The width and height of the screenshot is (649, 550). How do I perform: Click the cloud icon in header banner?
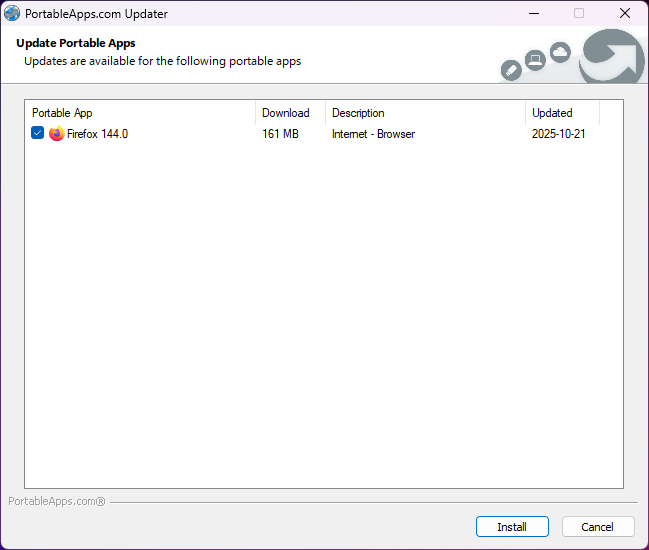560,51
